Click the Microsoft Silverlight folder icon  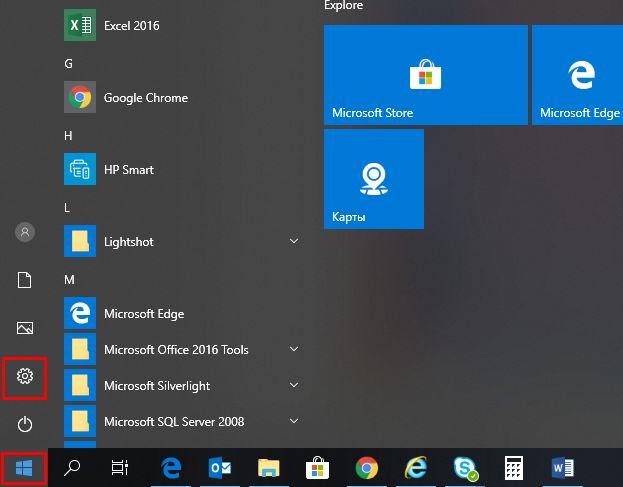point(80,385)
